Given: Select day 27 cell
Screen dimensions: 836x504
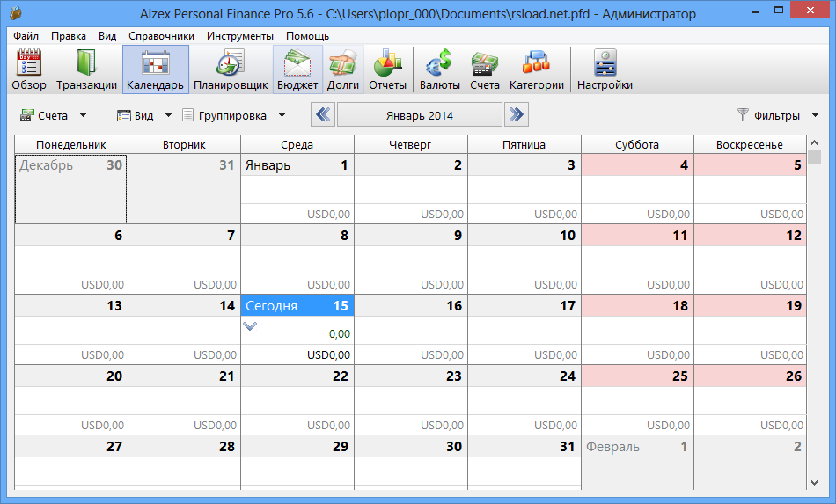Looking at the screenshot, I should 71,463.
